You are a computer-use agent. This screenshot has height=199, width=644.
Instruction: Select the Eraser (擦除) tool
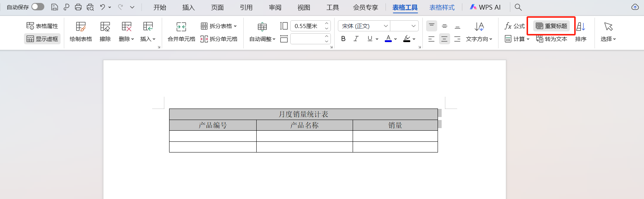click(105, 27)
